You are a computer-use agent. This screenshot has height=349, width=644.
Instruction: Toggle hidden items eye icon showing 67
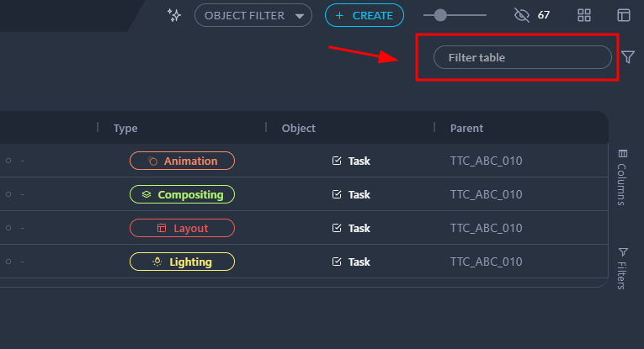click(x=521, y=15)
